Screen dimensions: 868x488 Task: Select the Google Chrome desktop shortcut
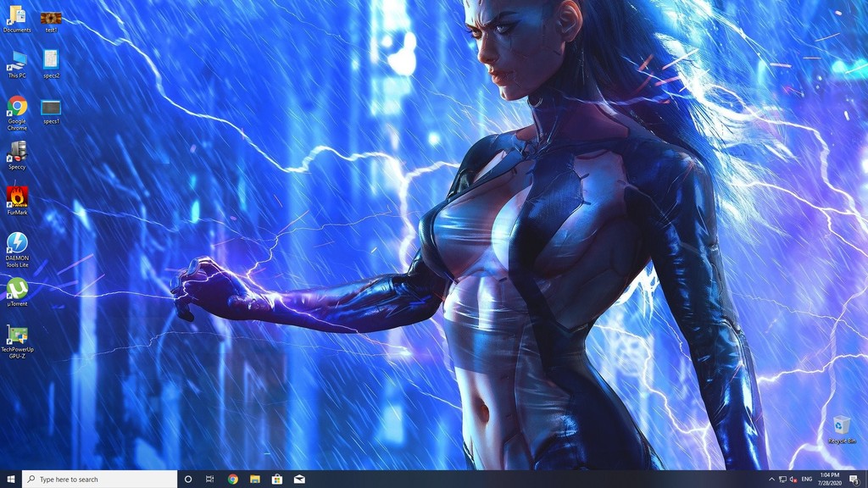17,114
